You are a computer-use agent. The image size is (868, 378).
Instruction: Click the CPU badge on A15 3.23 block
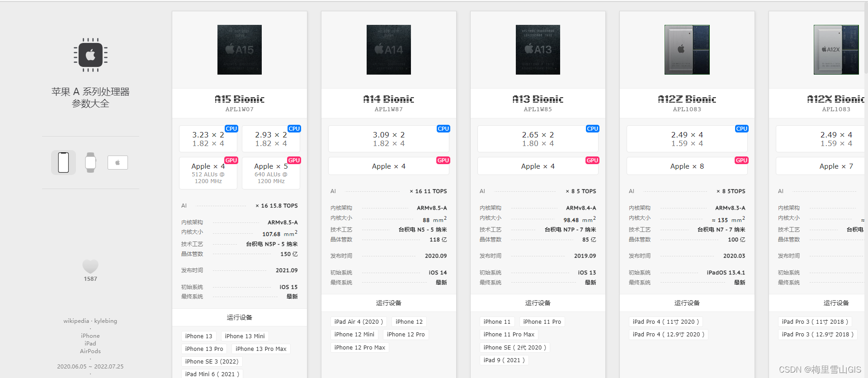point(231,129)
